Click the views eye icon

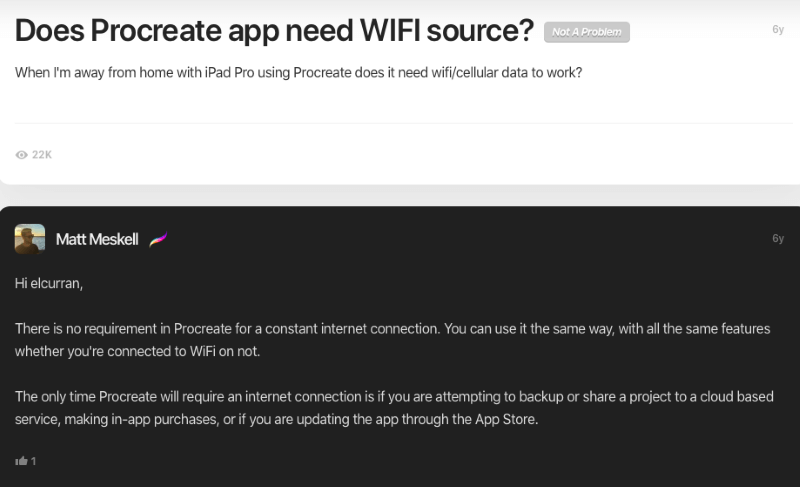pos(21,155)
